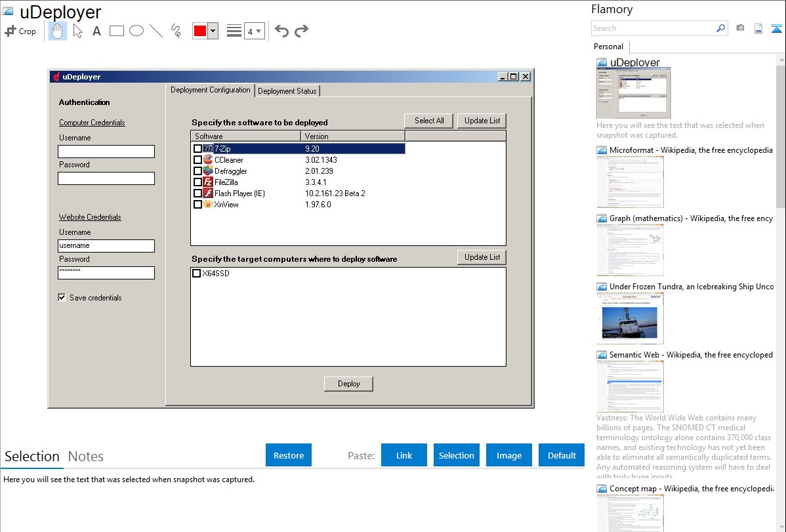This screenshot has width=786, height=532.
Task: Switch to the Notes tab
Action: (86, 457)
